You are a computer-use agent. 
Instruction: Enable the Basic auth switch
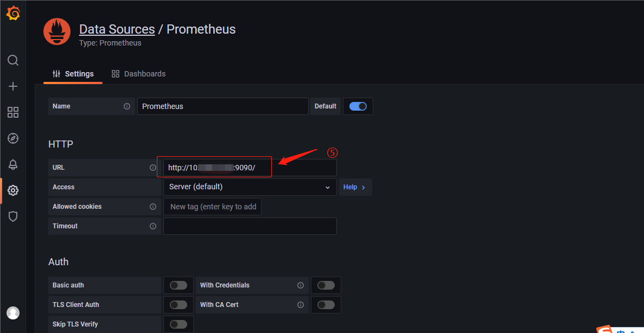(x=178, y=285)
